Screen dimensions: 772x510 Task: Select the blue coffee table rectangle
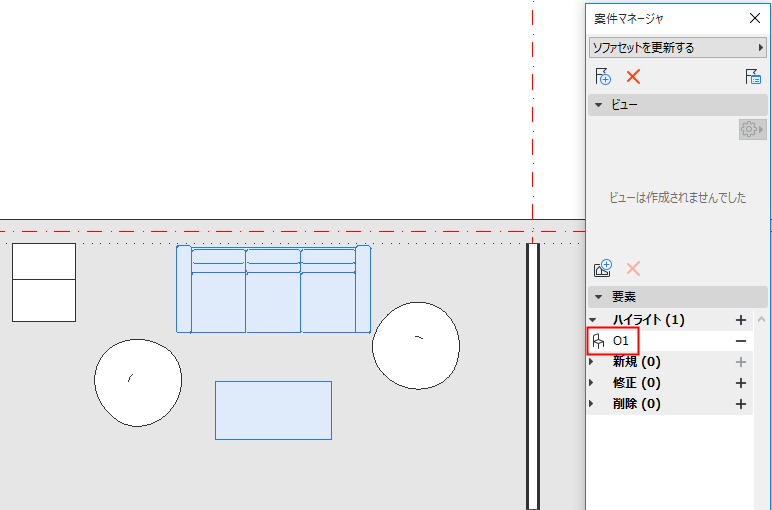tap(273, 410)
